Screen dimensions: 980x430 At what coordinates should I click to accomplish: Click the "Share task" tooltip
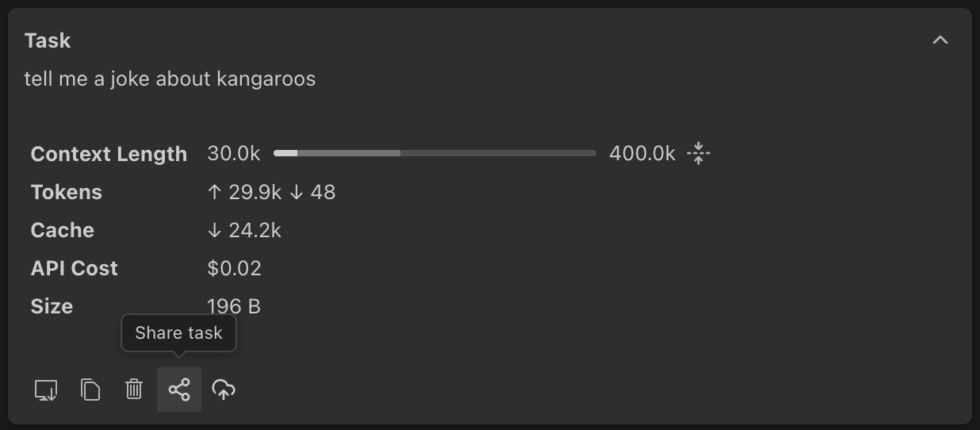(x=178, y=333)
